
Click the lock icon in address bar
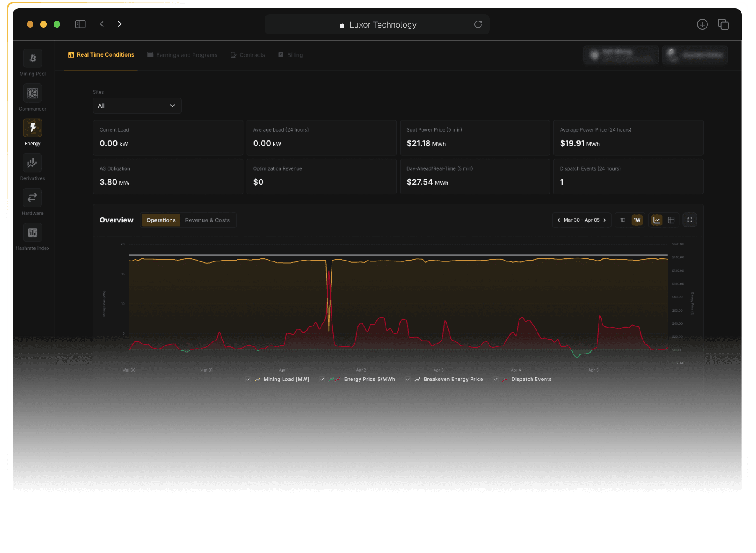[342, 25]
